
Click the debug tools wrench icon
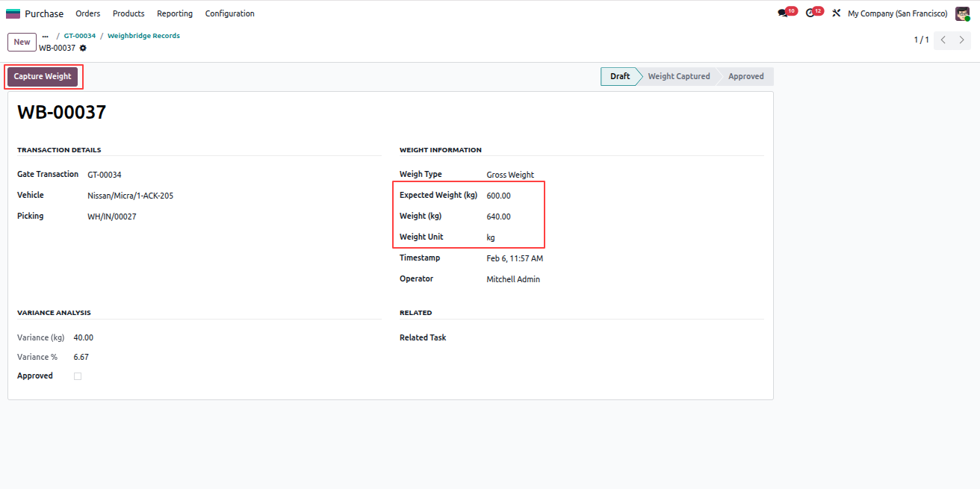point(836,13)
